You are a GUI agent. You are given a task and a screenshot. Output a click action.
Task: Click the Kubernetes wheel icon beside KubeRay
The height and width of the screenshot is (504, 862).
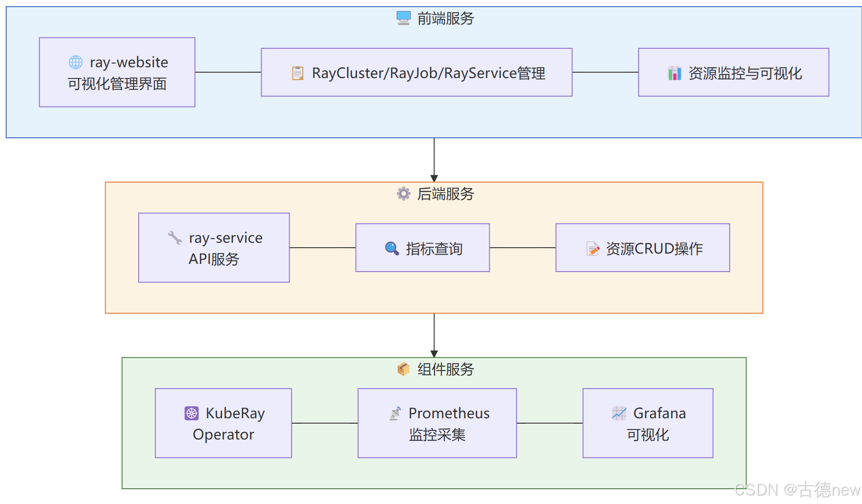[x=191, y=413]
